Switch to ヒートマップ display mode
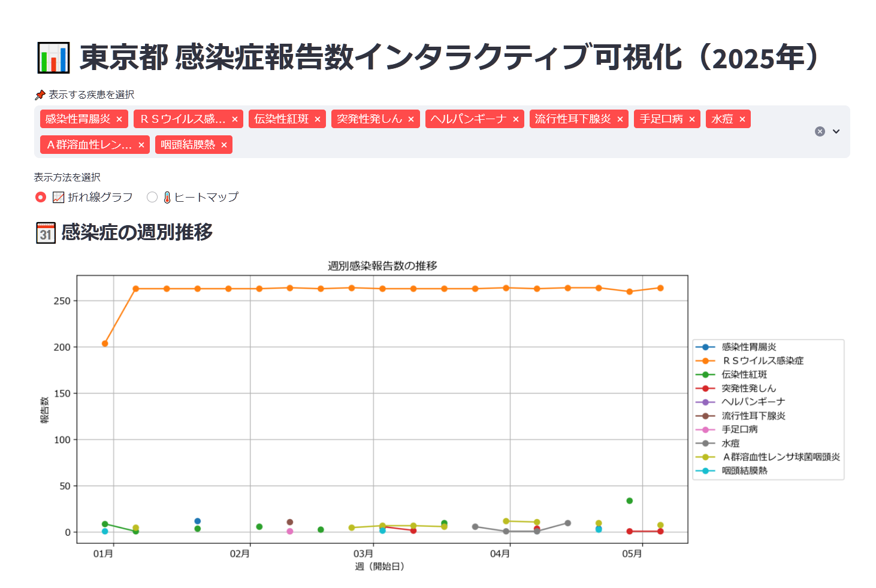876x588 pixels. tap(152, 197)
